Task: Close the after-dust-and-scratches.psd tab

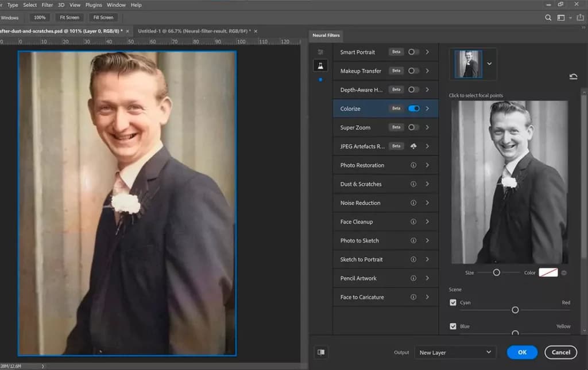Action: [x=127, y=31]
